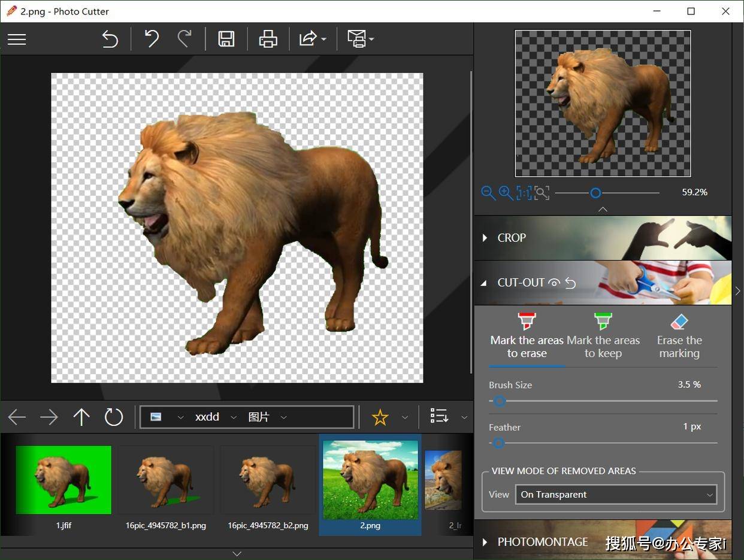The width and height of the screenshot is (744, 560).
Task: Click the xxdd folder in path
Action: pyautogui.click(x=207, y=417)
